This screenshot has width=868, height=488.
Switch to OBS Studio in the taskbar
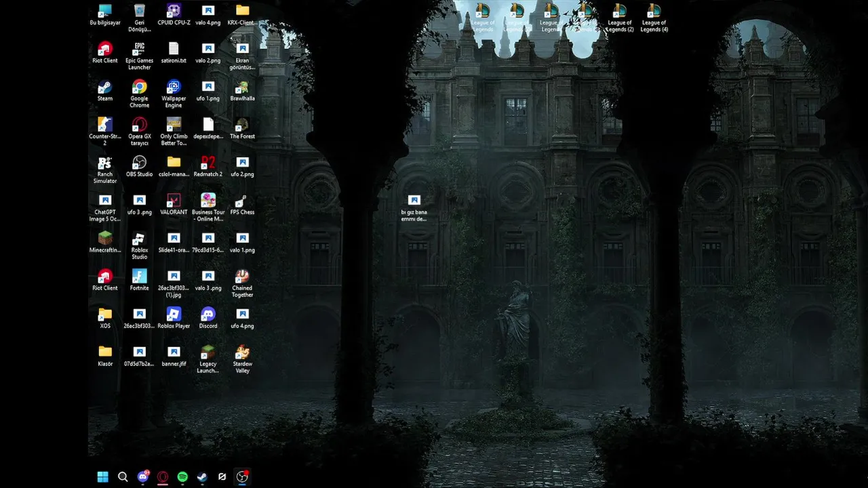(x=242, y=477)
